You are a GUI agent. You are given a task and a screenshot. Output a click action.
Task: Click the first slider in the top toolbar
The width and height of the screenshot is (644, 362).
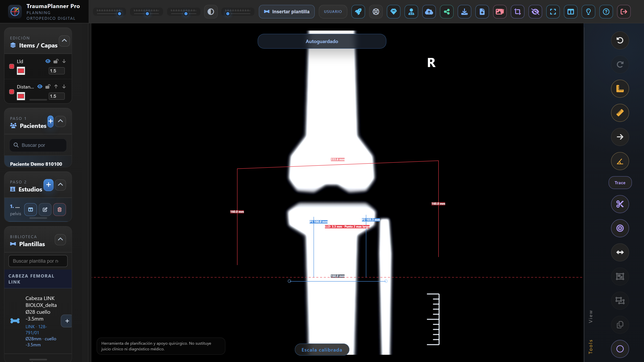coord(109,12)
